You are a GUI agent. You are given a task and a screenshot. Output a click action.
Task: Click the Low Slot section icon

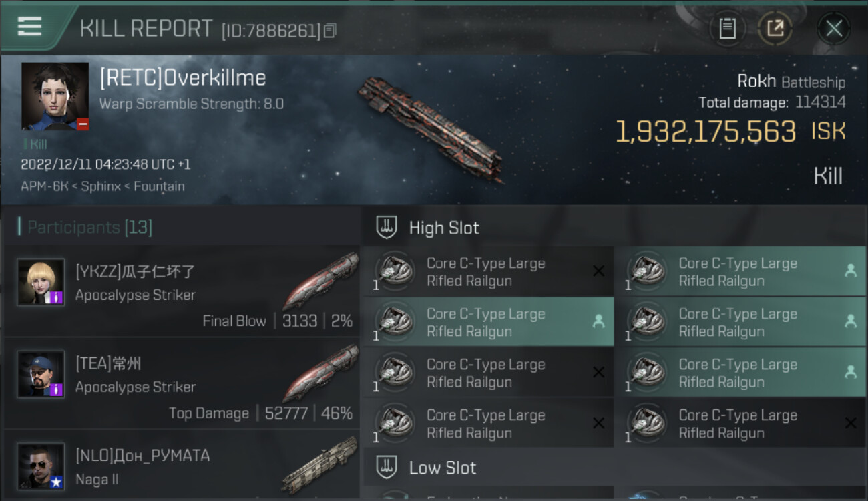(387, 468)
